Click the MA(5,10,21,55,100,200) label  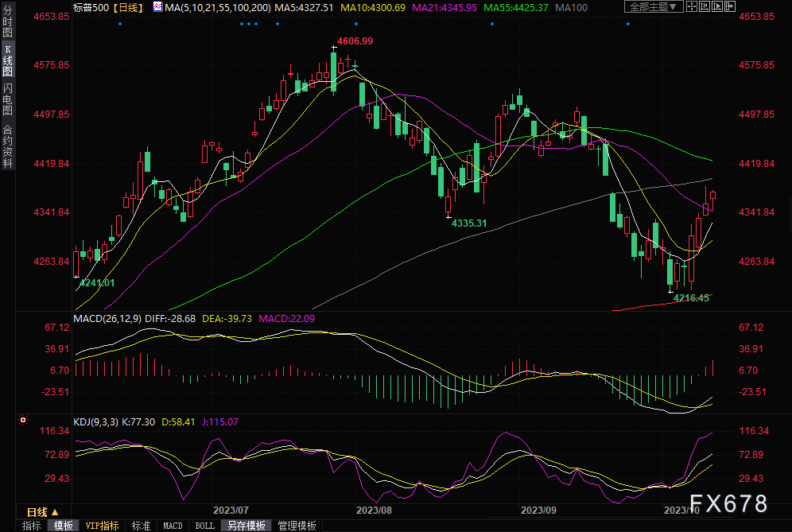[218, 8]
